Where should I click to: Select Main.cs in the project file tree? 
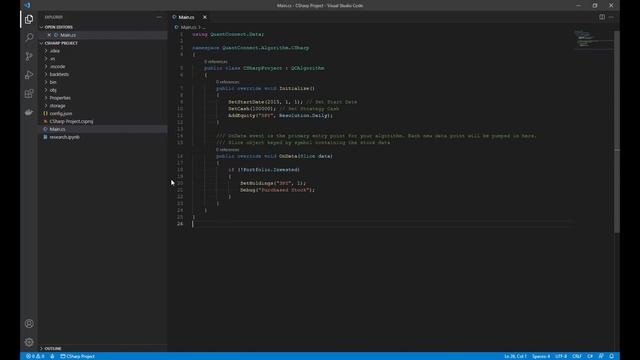pos(57,129)
